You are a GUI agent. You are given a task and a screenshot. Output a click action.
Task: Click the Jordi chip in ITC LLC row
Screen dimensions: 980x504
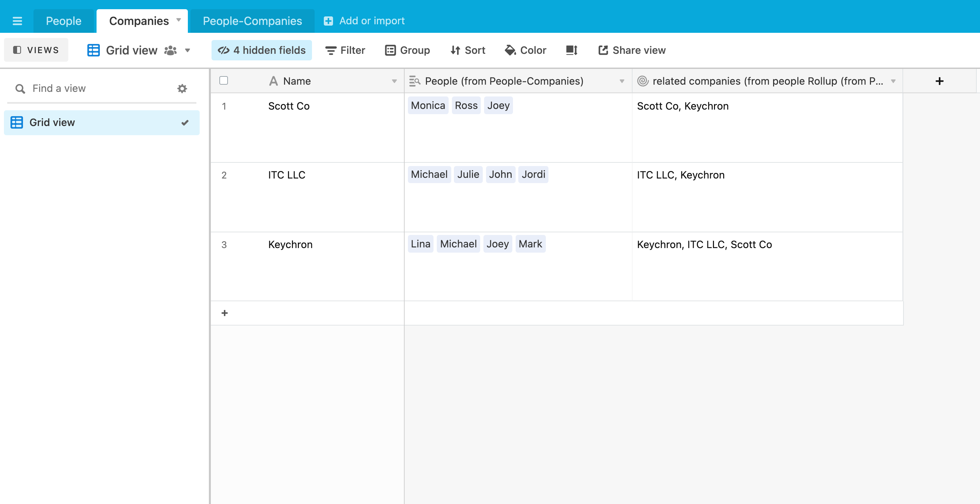[533, 175]
